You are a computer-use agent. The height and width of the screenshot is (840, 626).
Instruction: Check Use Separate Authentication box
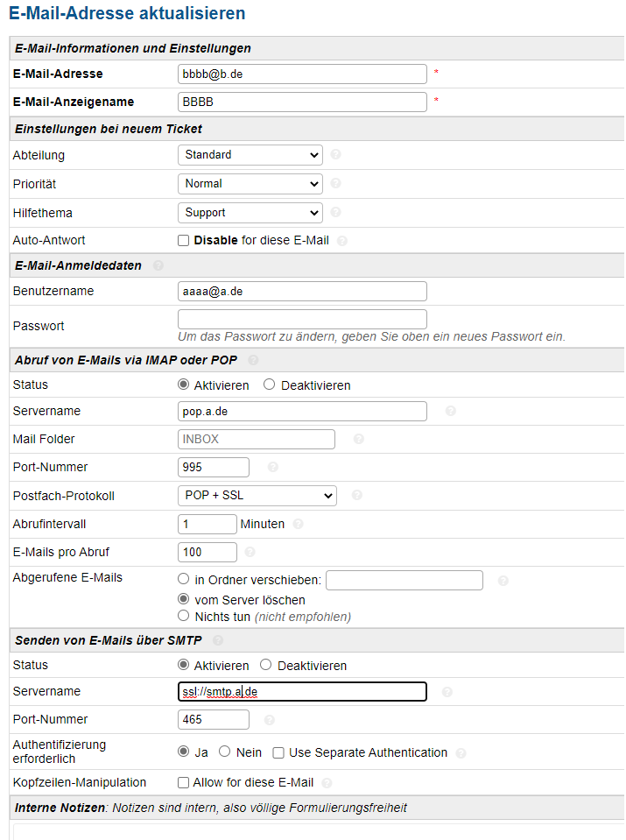click(278, 752)
